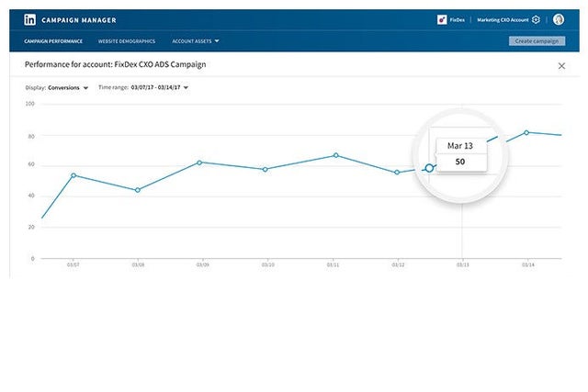
Task: Select the 03/08 data point on chart
Action: click(138, 190)
